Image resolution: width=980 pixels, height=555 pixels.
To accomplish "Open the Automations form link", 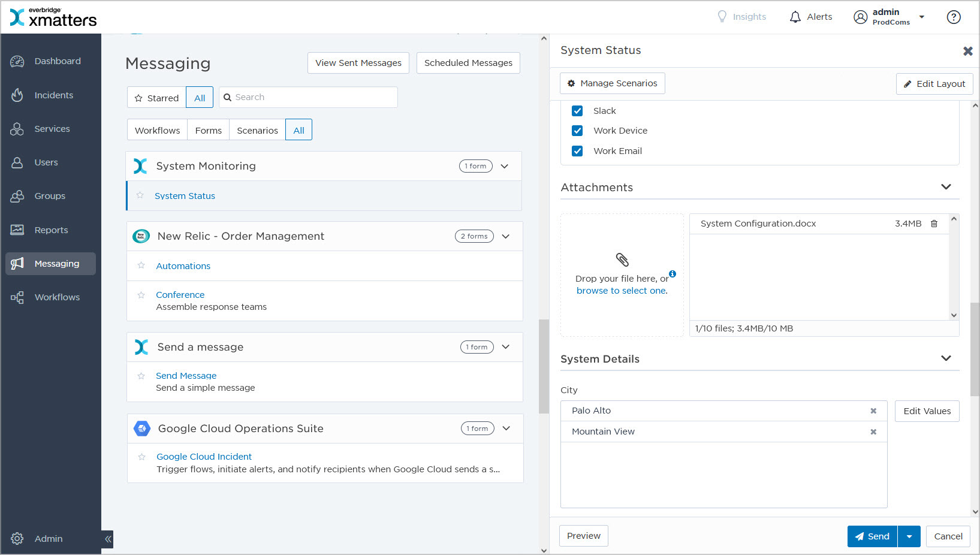I will click(183, 266).
